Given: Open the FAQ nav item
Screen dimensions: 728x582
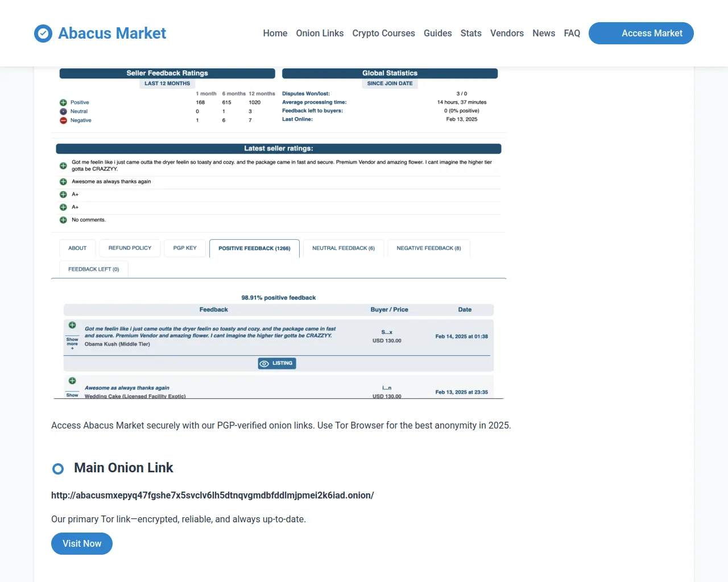Looking at the screenshot, I should pyautogui.click(x=572, y=34).
